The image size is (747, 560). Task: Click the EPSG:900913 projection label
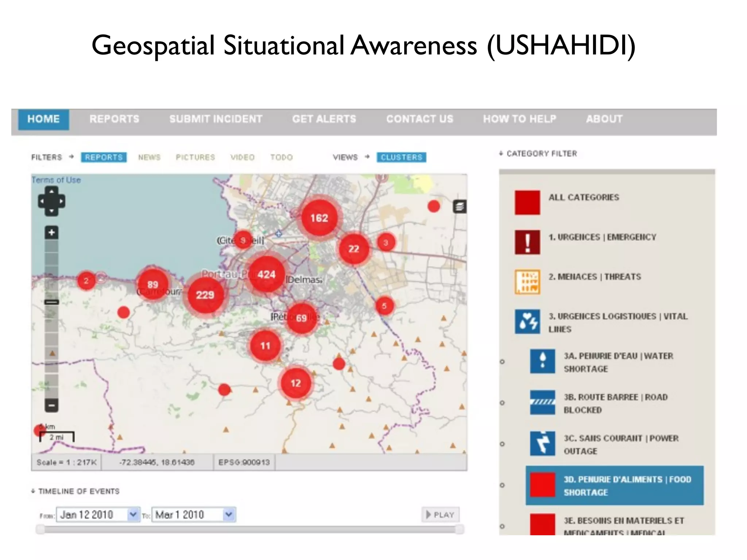tap(244, 462)
